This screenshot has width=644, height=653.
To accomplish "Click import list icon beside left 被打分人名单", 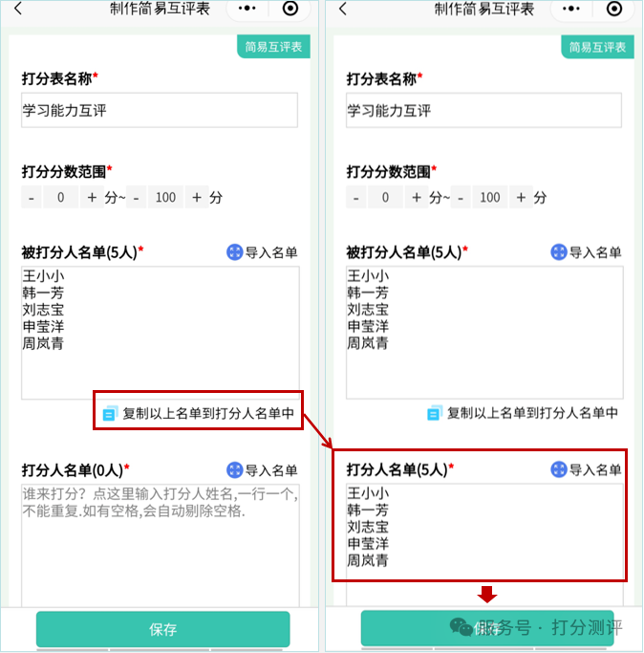I will click(x=234, y=252).
